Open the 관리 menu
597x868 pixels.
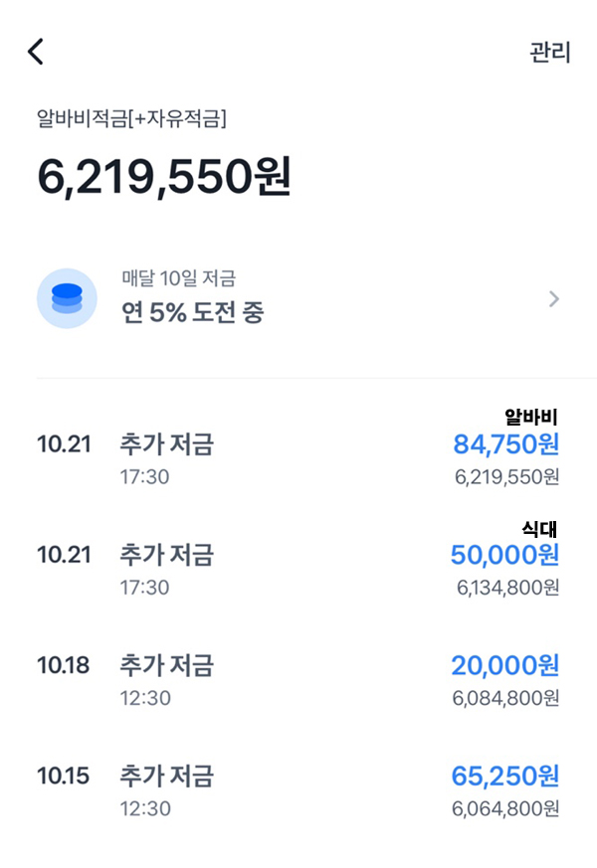pyautogui.click(x=549, y=53)
